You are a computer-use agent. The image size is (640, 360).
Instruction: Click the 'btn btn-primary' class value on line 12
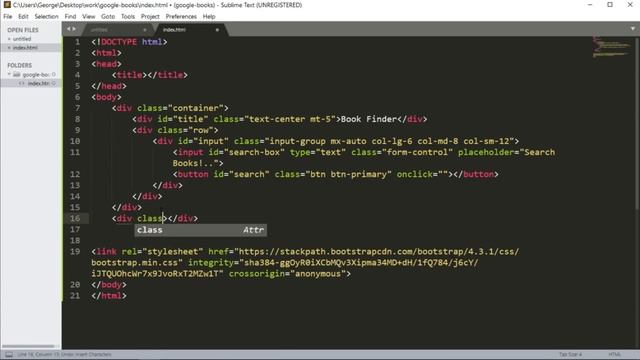348,174
